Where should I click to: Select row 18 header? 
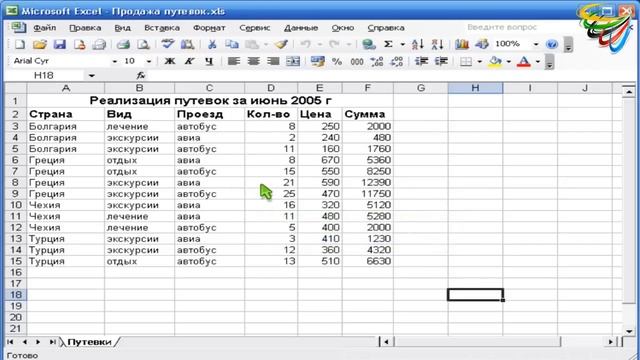point(16,295)
